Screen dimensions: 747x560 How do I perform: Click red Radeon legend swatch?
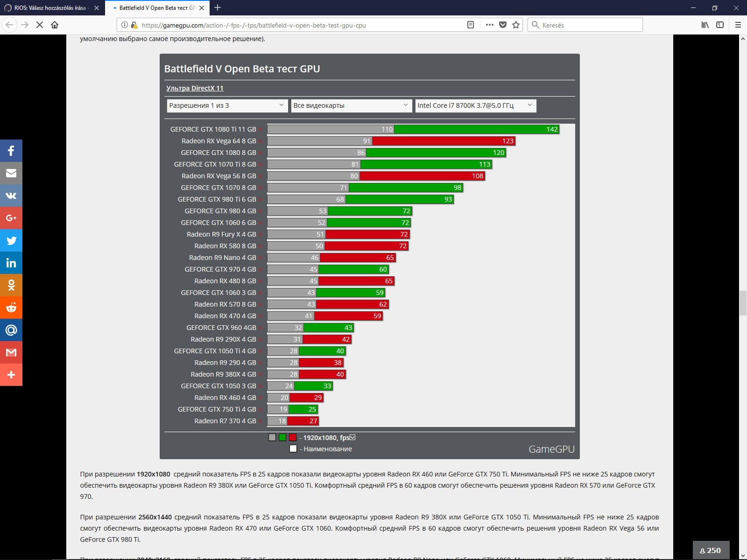point(293,437)
